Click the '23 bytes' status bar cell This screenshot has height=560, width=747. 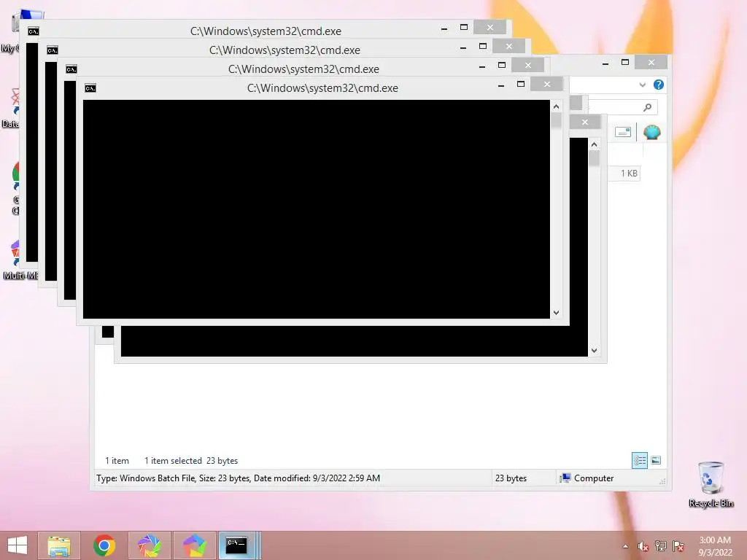511,478
